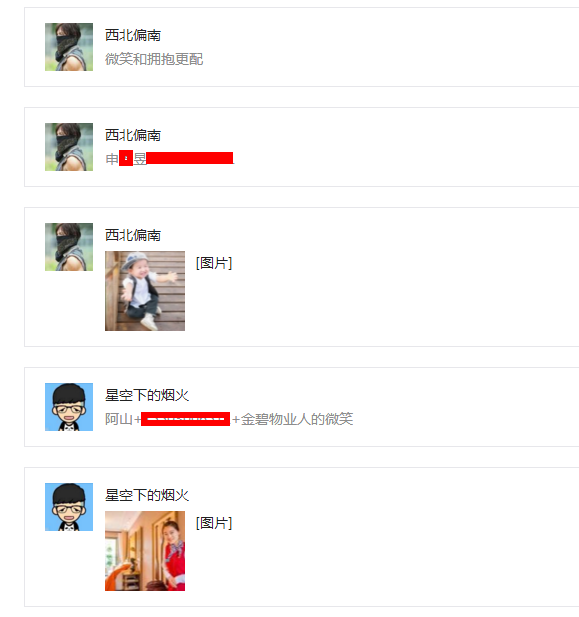Click the [图片] label beside the baby photo
This screenshot has width=579, height=617.
(x=214, y=263)
